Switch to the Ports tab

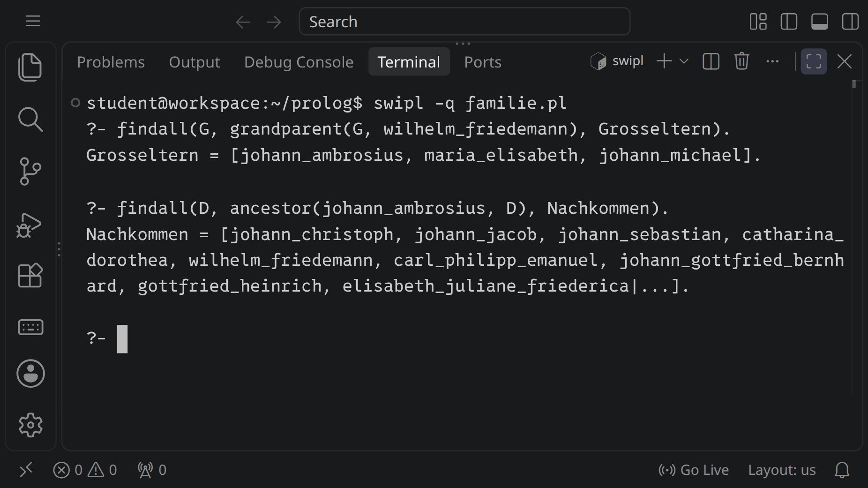[483, 62]
